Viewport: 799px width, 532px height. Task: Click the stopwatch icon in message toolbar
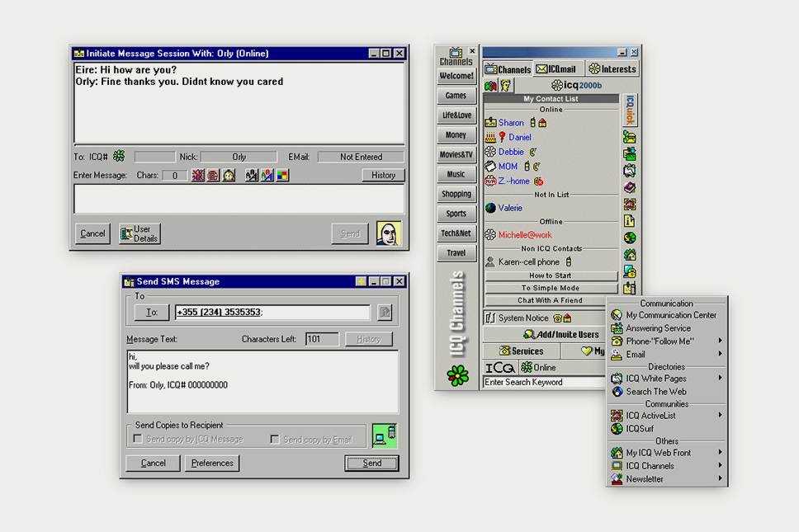(229, 176)
